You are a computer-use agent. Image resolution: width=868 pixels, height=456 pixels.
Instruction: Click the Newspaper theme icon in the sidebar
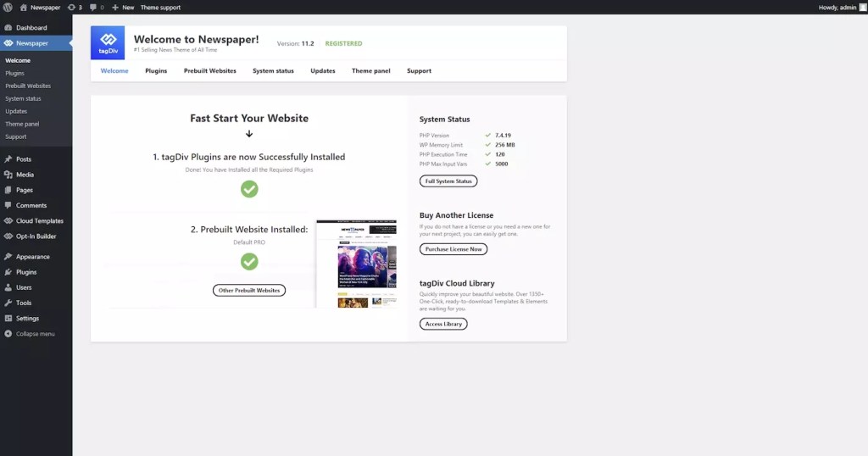point(8,43)
